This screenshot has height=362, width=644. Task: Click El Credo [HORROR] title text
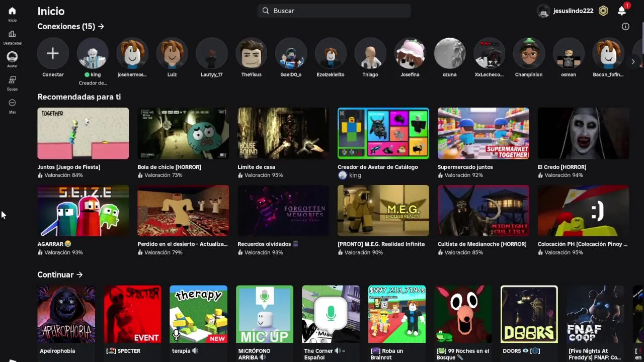pos(562,167)
